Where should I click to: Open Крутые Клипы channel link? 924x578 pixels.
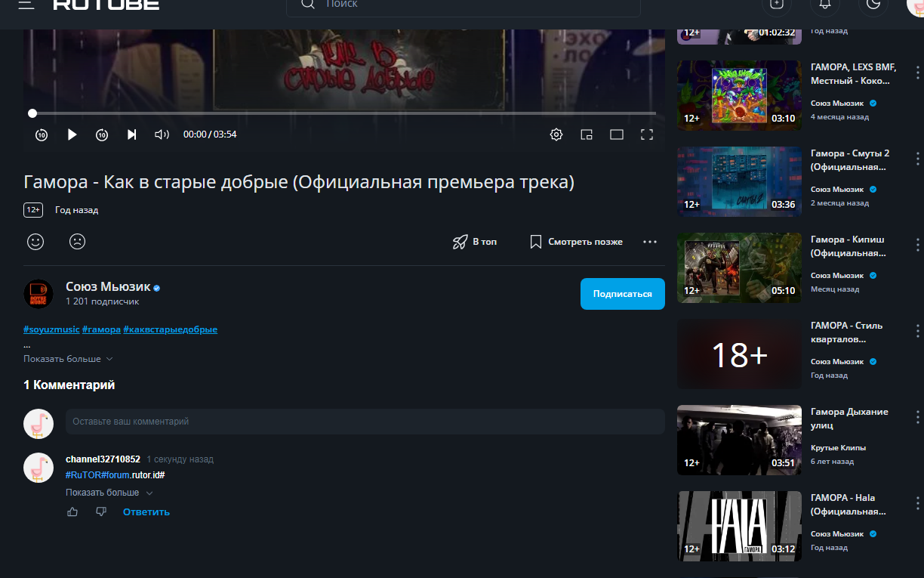(x=838, y=448)
